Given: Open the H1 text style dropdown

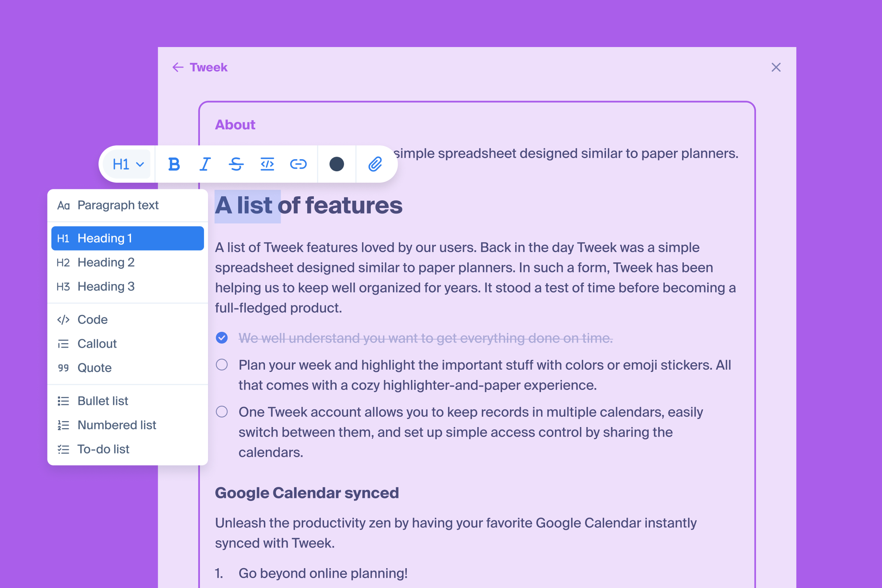Looking at the screenshot, I should tap(128, 164).
